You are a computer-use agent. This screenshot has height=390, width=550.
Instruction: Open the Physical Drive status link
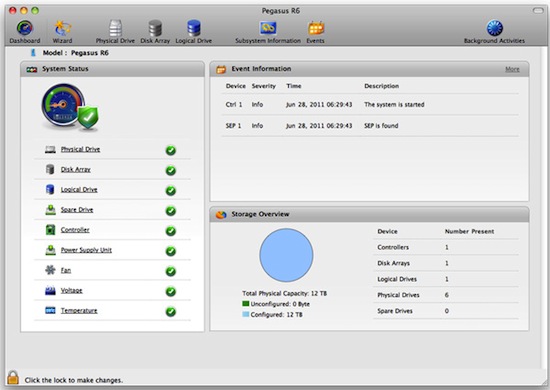point(80,149)
